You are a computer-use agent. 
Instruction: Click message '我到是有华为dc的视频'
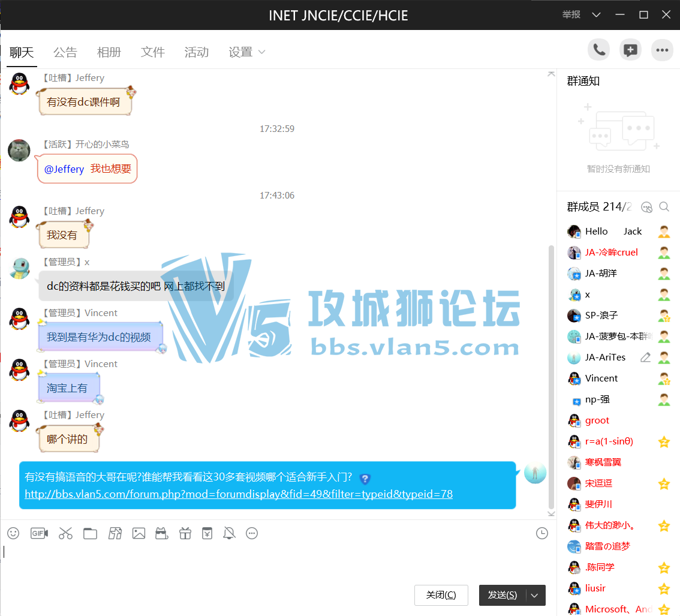coord(100,337)
